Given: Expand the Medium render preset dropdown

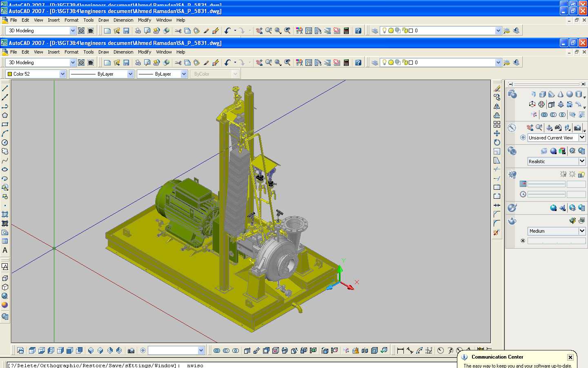Looking at the screenshot, I should click(x=582, y=231).
